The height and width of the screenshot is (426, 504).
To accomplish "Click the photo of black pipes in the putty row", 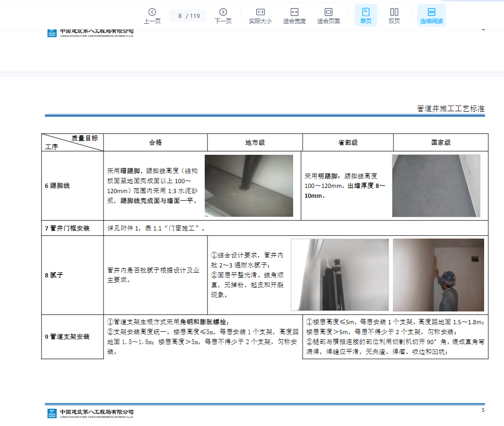I will pyautogui.click(x=339, y=275).
